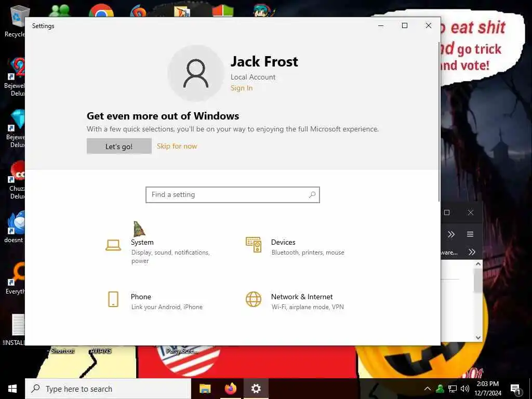Screen dimensions: 532x399
Task: Choose Skip for now
Action: [x=177, y=146]
